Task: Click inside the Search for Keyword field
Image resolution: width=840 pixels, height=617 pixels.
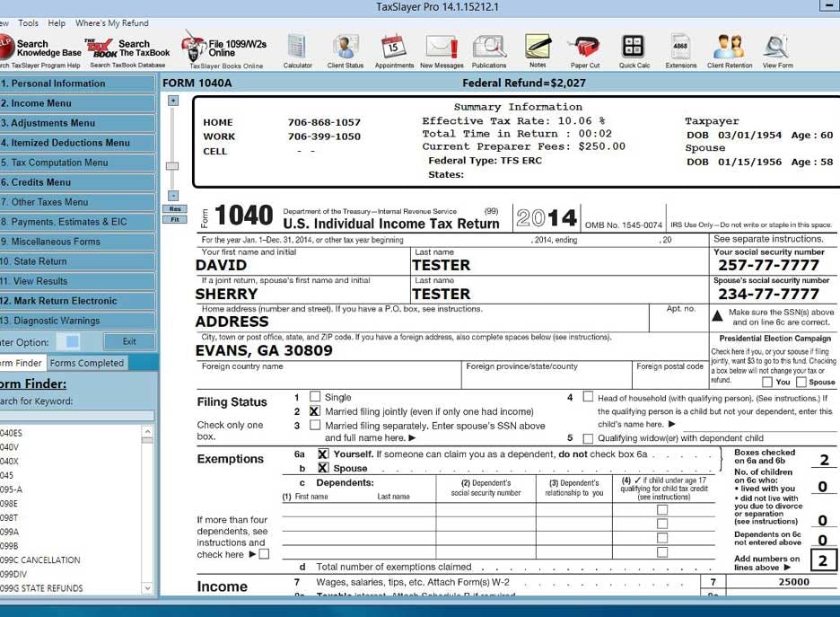Action: pyautogui.click(x=76, y=414)
